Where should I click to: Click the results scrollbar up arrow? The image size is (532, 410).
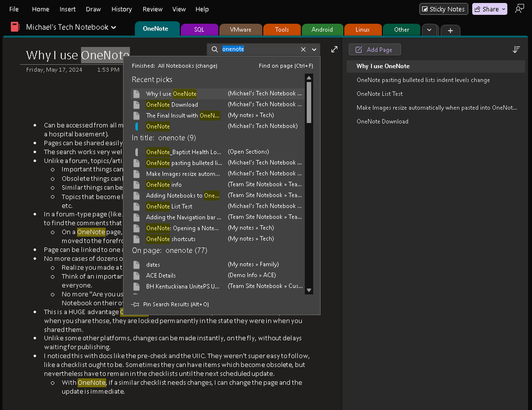click(309, 78)
